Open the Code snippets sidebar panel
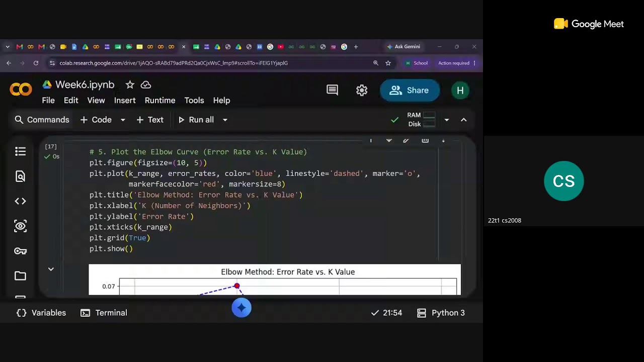The height and width of the screenshot is (362, 644). pyautogui.click(x=20, y=201)
